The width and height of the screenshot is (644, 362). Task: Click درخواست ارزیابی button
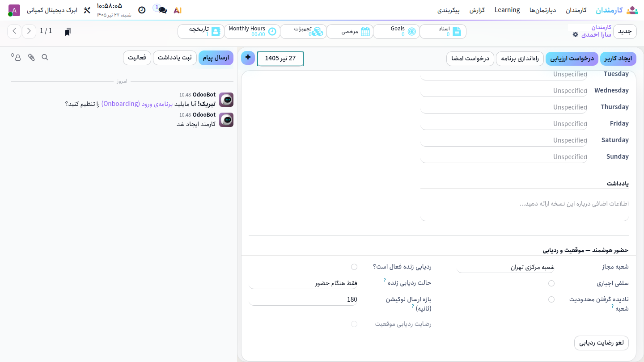[x=572, y=59]
